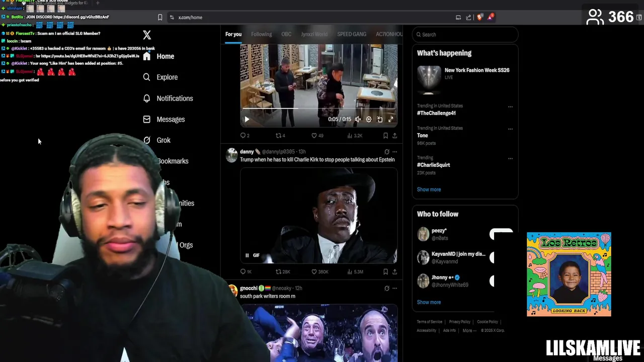Open the Home page from sidebar

158,56
